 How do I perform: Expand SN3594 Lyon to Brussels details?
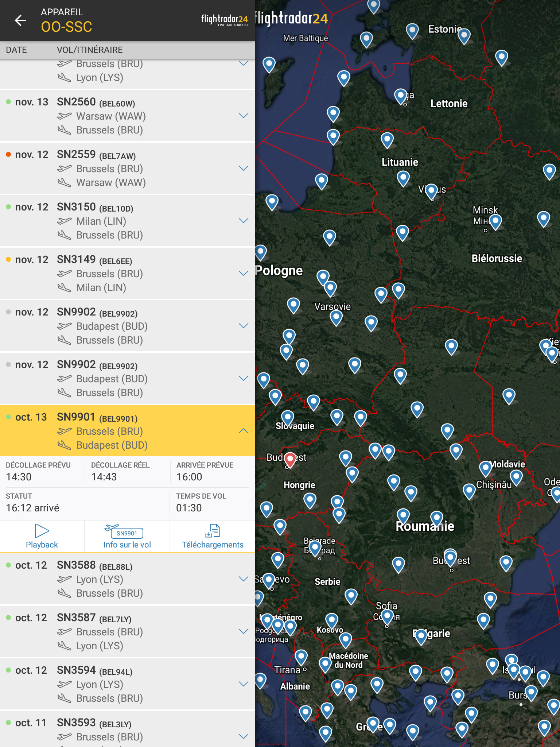coord(243,684)
